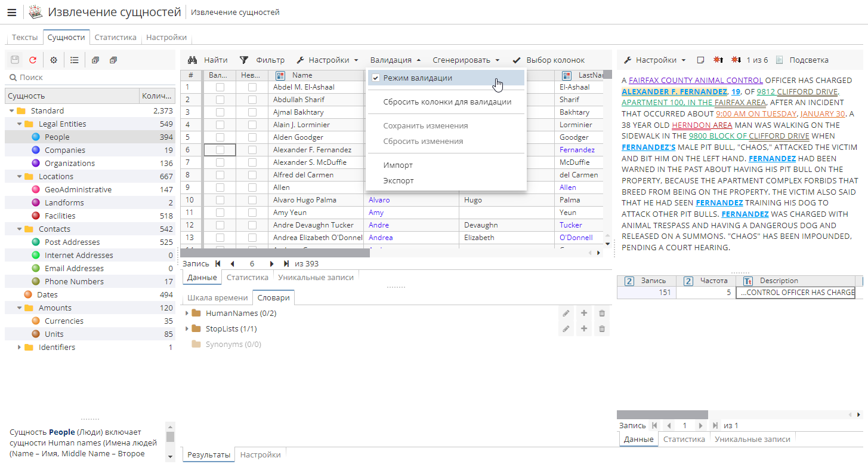Click the app logo icon in header

36,12
